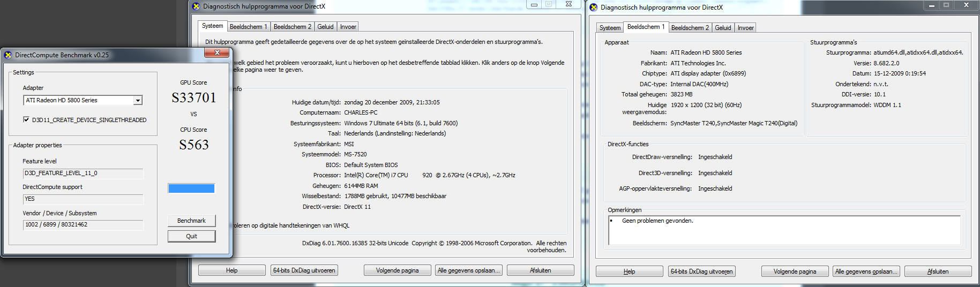
Task: Switch to Beeldscherm 1 tab in middle DxDiag window
Action: click(248, 27)
